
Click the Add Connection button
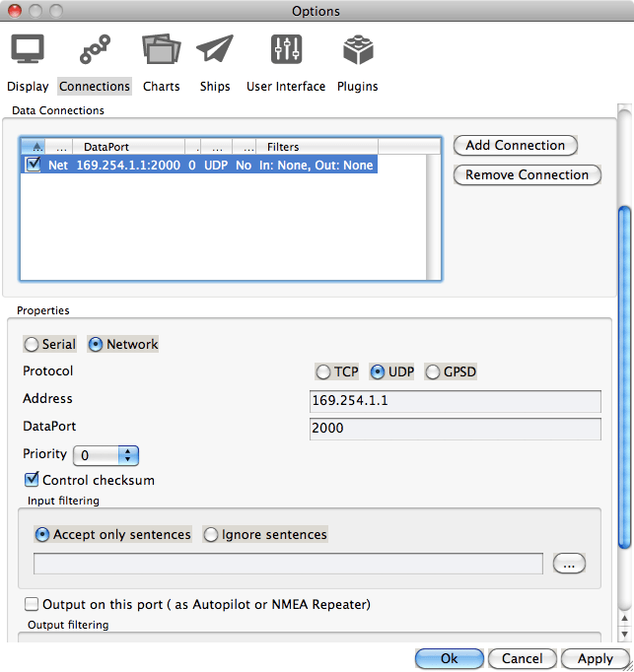515,146
